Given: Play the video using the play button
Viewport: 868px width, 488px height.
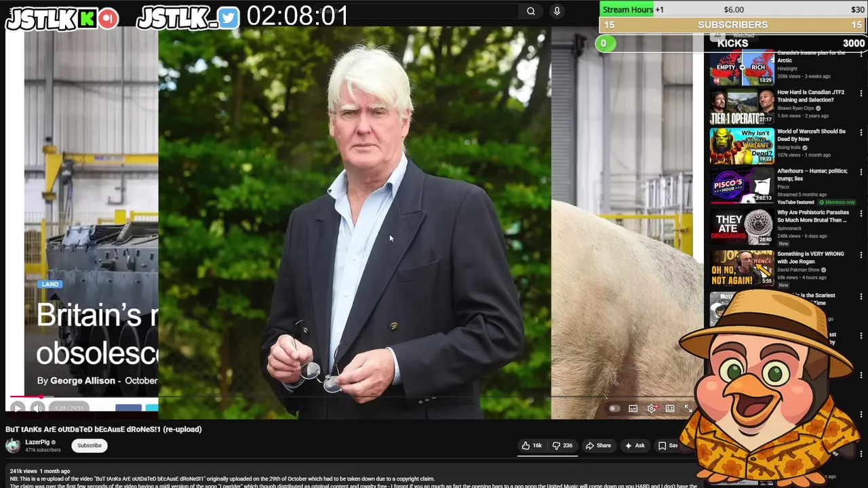Looking at the screenshot, I should pyautogui.click(x=18, y=408).
